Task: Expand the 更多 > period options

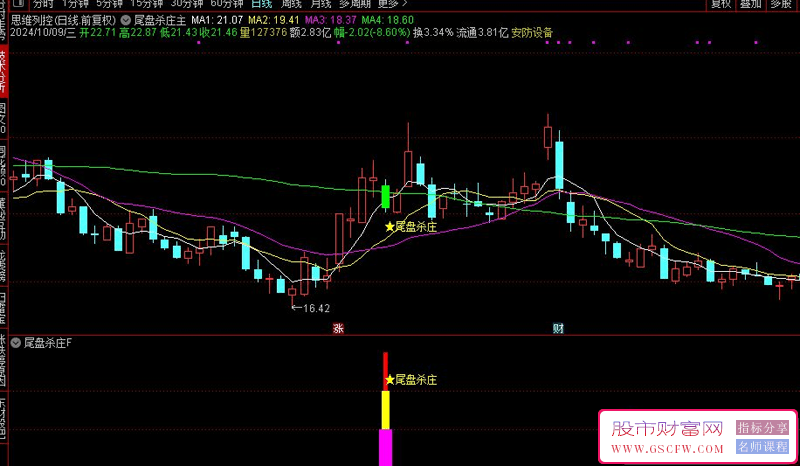Action: pos(392,4)
